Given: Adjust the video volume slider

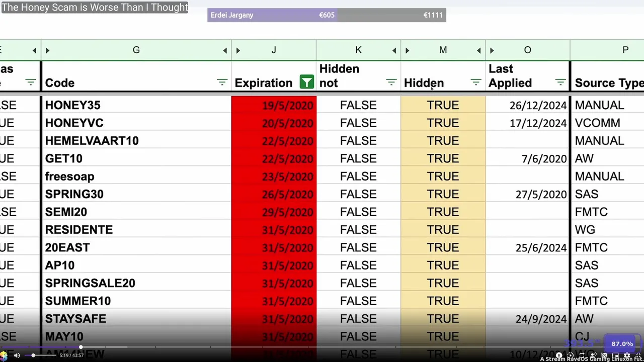Looking at the screenshot, I should tap(40, 355).
